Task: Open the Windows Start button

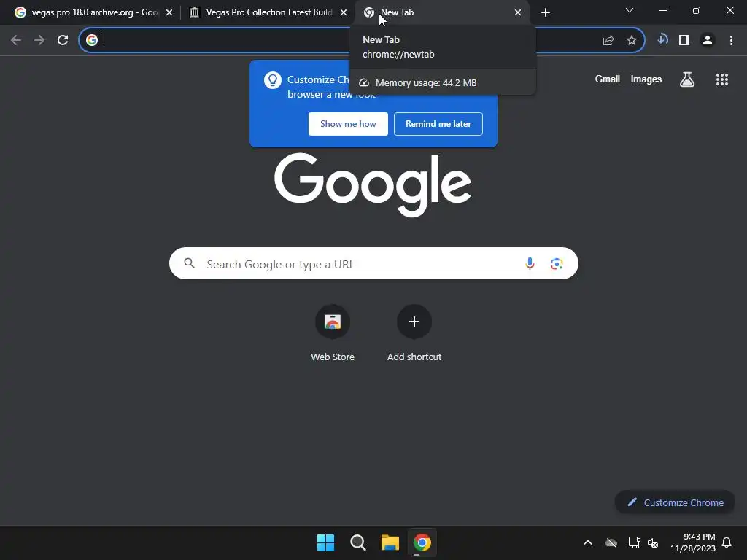Action: (326, 542)
